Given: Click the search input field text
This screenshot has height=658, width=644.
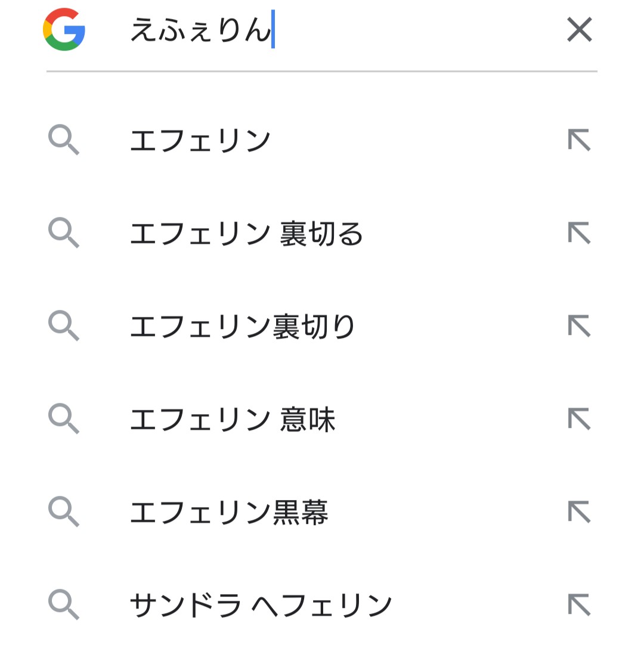Looking at the screenshot, I should (x=200, y=30).
